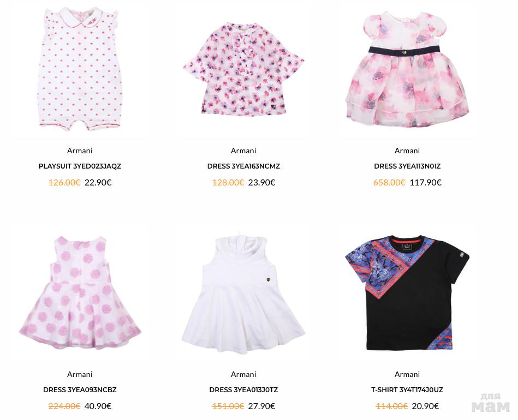518x420 pixels.
Task: Open Armani brand above T-SHIRT 3Y4T174J0UZ
Action: (407, 374)
